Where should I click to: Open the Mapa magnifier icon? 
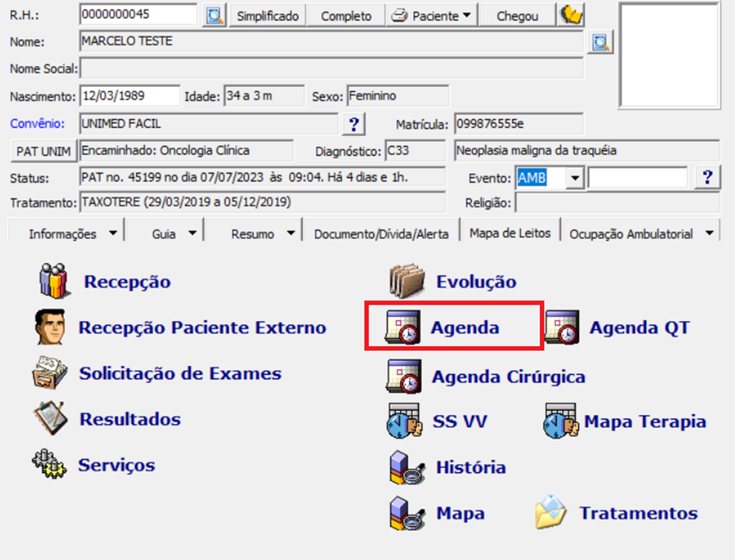406,514
